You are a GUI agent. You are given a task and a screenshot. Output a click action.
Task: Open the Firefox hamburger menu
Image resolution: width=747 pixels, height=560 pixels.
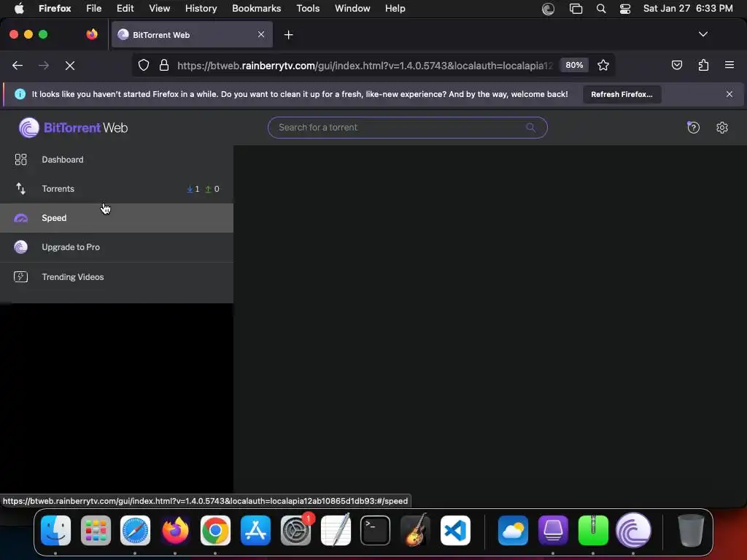click(x=729, y=65)
